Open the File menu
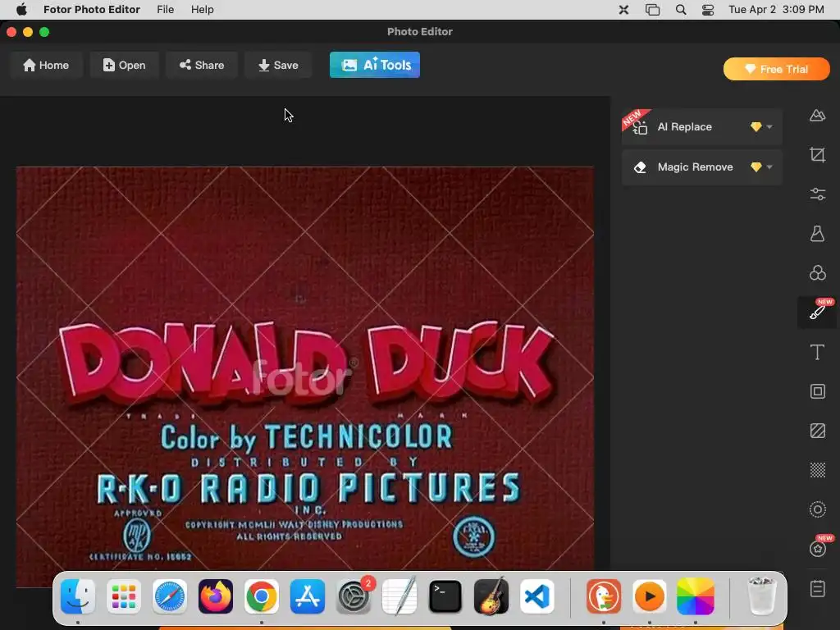The width and height of the screenshot is (840, 630). tap(165, 10)
